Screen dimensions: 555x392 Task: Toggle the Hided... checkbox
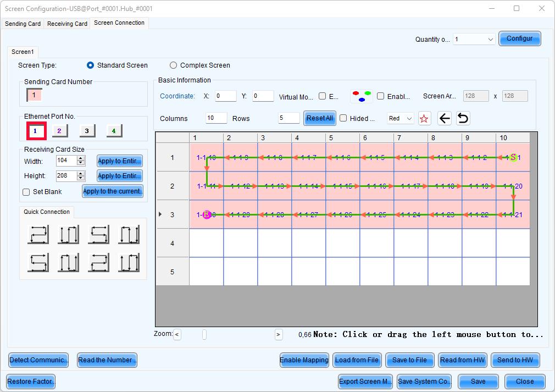343,118
